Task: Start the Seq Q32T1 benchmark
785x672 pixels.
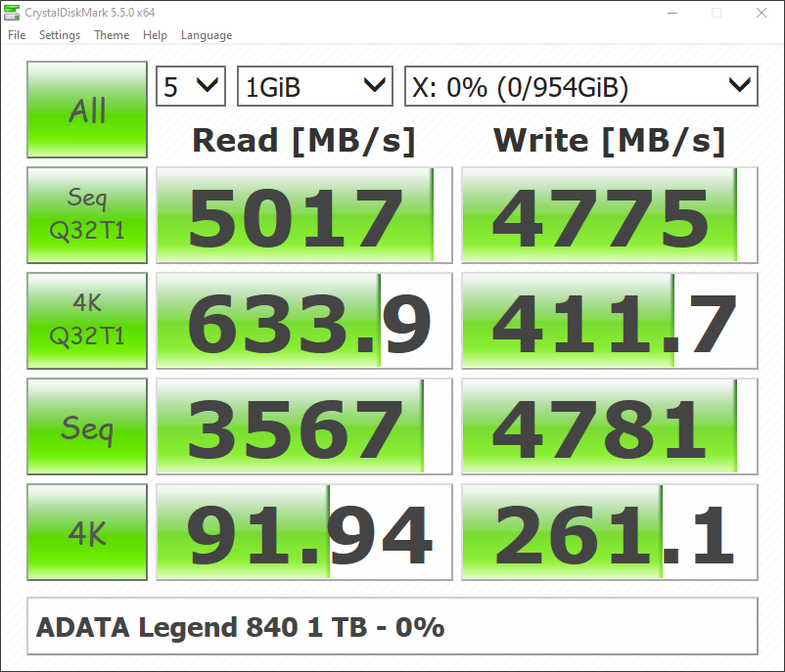Action: point(87,215)
